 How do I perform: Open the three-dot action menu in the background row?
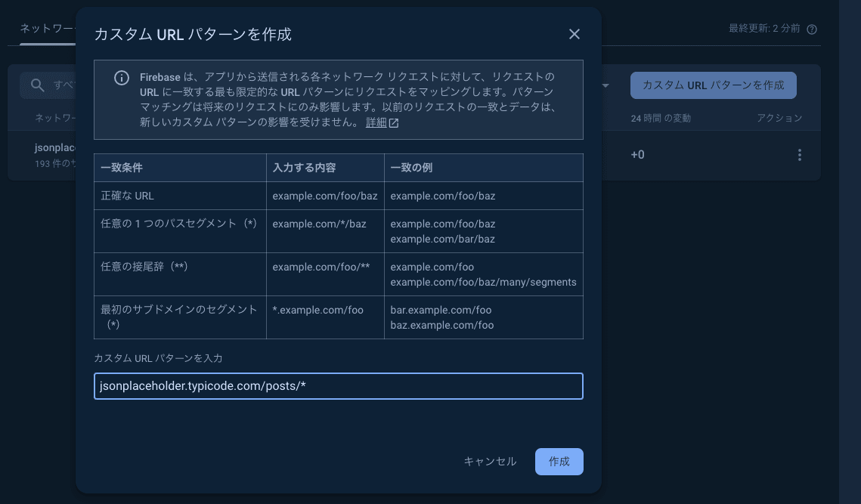[800, 155]
